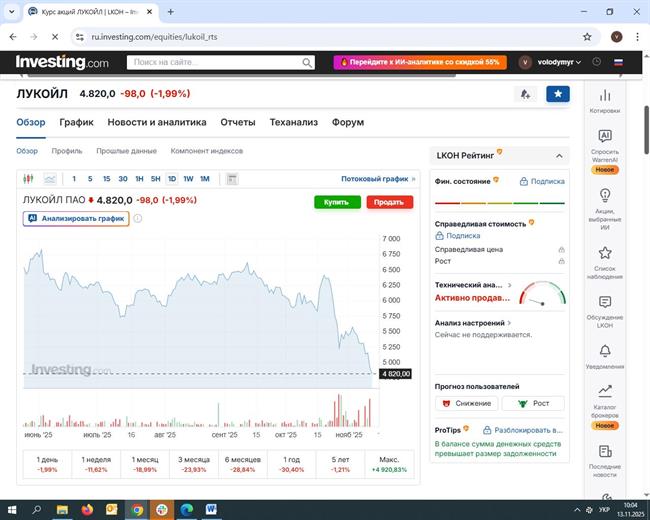Open the Новости и аналитика tab
This screenshot has width=650, height=520.
click(156, 122)
